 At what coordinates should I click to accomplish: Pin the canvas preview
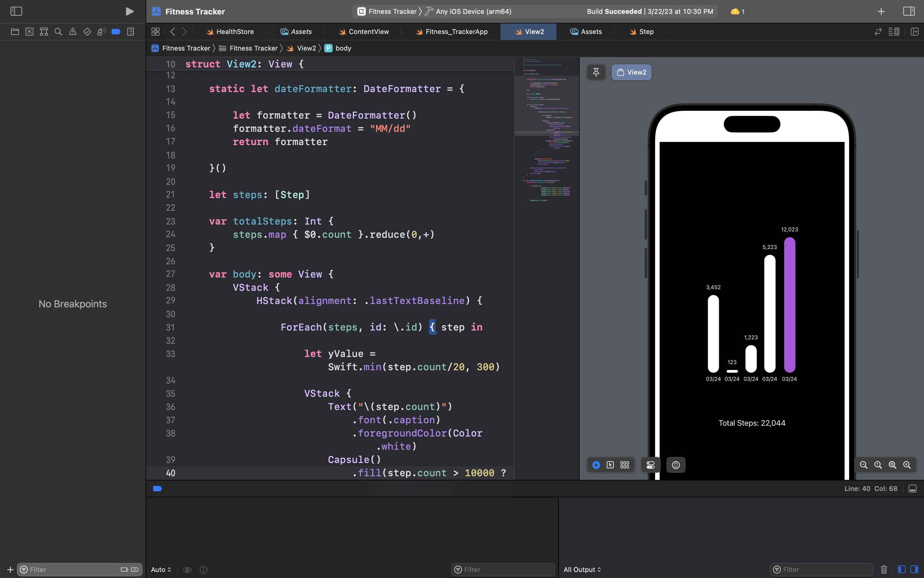click(596, 72)
